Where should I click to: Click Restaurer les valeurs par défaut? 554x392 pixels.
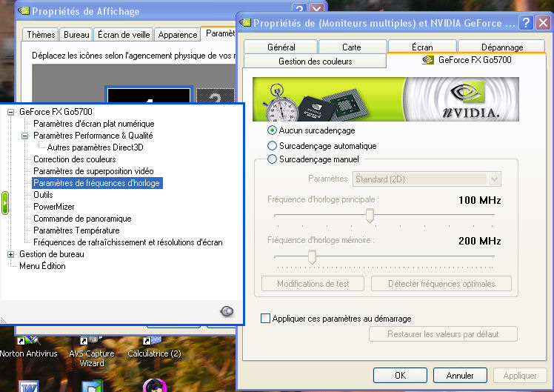point(443,334)
